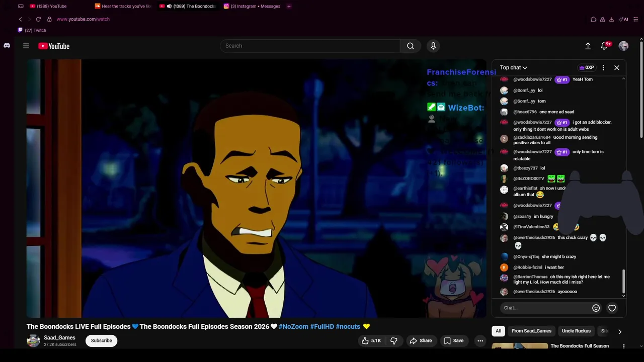Open browser easy setup menu

click(636, 19)
